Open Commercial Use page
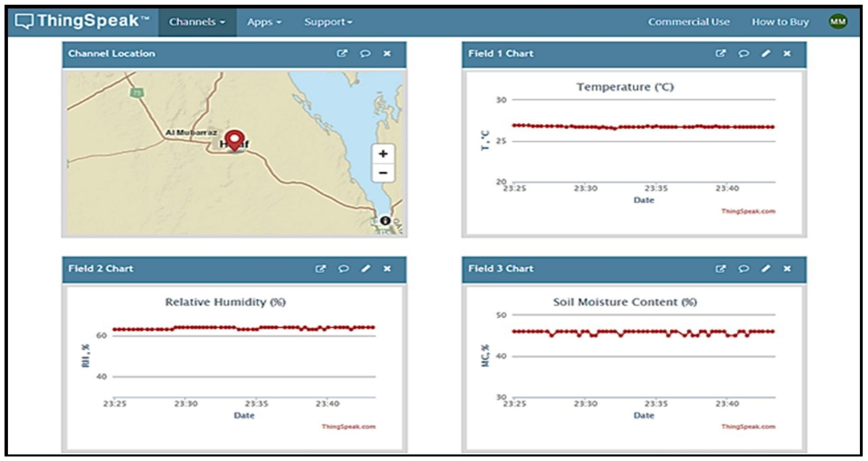The image size is (868, 461). [689, 22]
